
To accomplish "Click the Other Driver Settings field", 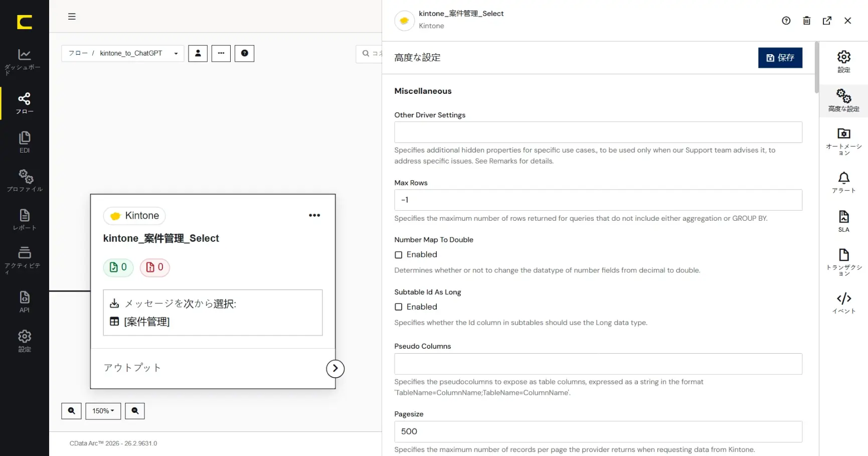I will tap(598, 132).
